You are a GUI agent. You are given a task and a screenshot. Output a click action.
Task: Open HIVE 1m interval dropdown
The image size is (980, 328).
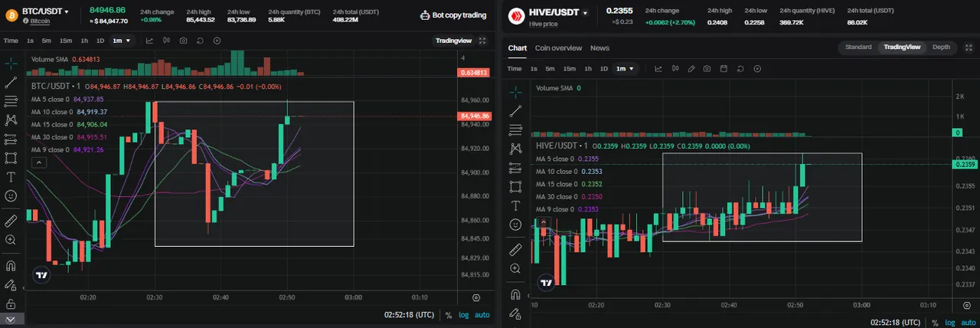[626, 68]
